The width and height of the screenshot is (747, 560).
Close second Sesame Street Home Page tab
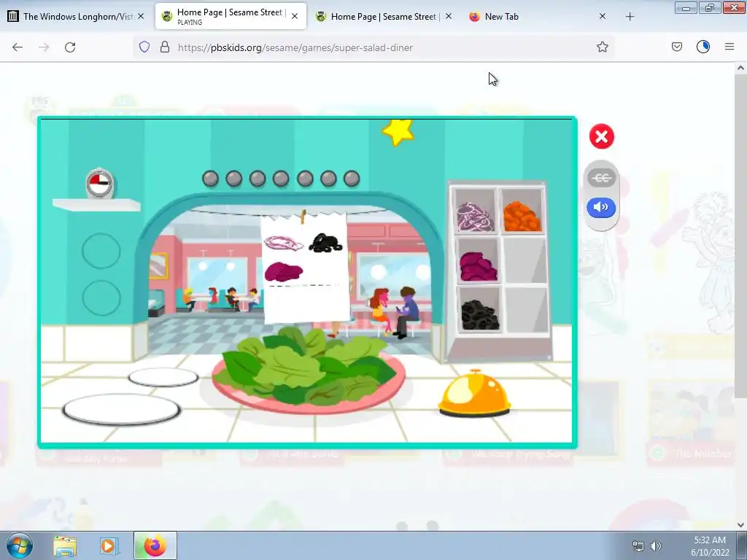click(449, 16)
